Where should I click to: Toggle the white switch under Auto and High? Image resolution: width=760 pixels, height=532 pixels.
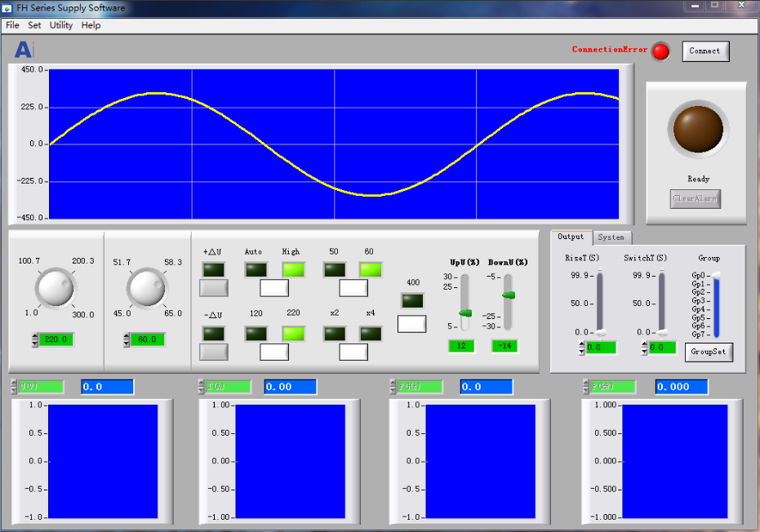(x=274, y=288)
